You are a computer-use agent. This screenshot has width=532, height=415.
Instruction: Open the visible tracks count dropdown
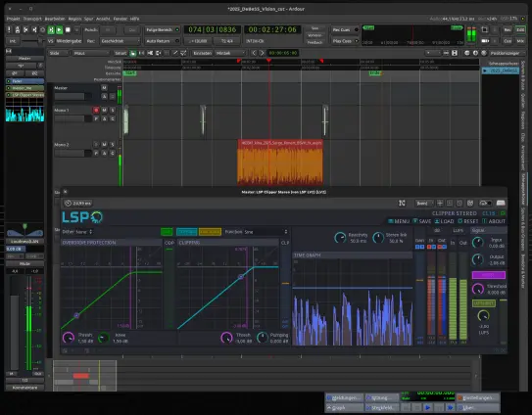click(433, 53)
